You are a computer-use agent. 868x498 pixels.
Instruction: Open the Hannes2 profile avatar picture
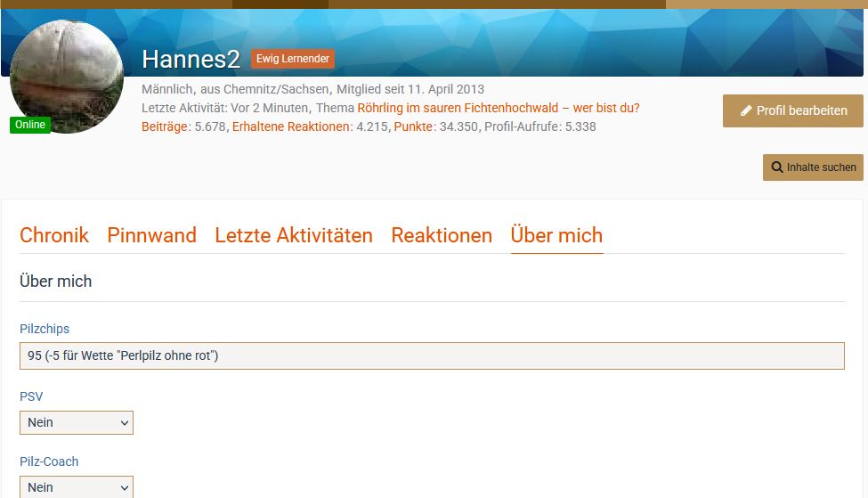point(67,77)
